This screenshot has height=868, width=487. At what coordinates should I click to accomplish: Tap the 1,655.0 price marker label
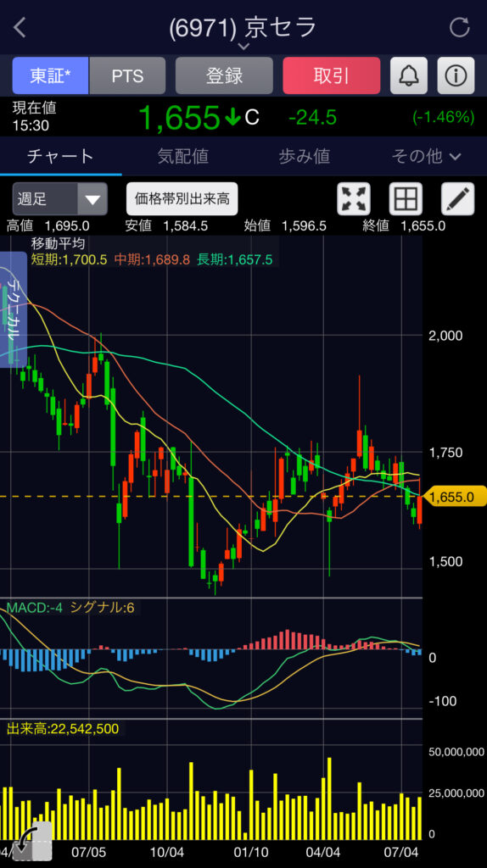pos(453,497)
